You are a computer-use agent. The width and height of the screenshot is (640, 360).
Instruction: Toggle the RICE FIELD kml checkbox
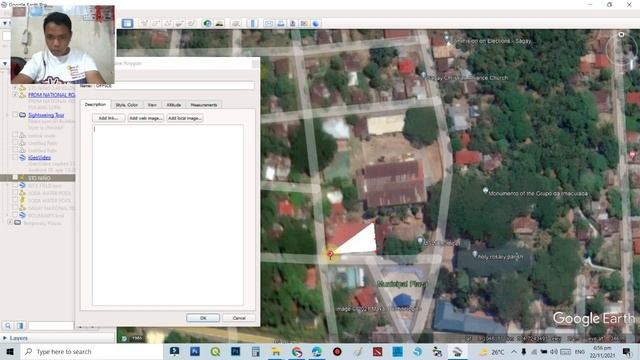[x=16, y=185]
